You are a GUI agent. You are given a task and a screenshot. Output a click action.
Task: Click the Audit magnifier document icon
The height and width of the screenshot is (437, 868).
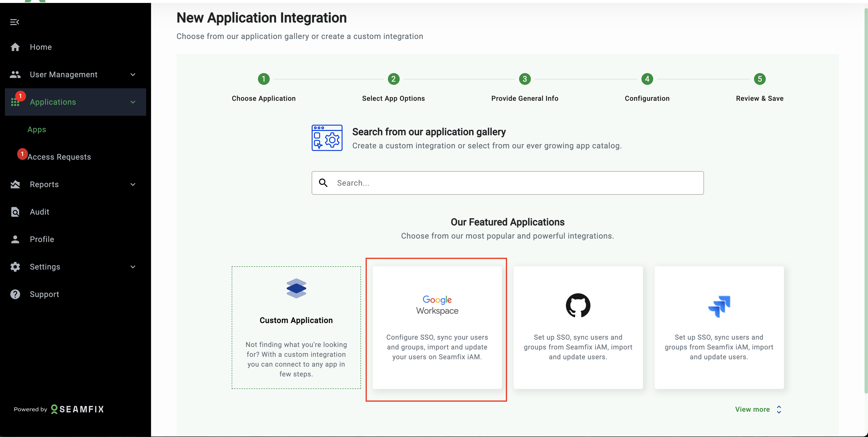point(15,212)
